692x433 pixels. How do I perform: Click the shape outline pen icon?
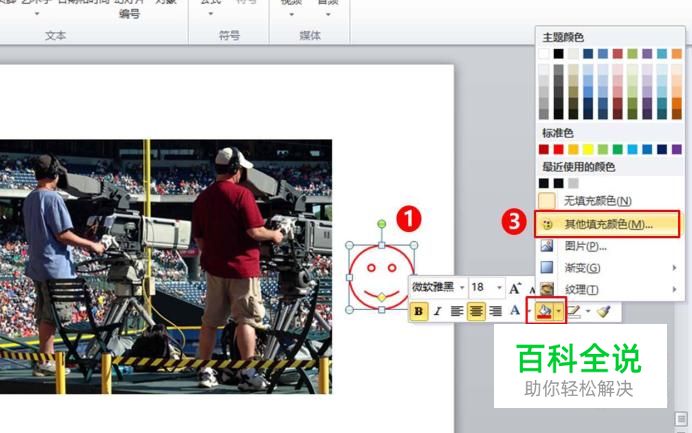click(x=574, y=311)
